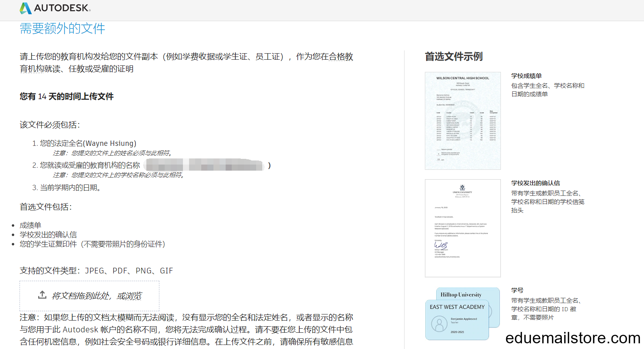Click the warning paragraph beginning '注意：如果您上传的文档'
644x349 pixels.
pyautogui.click(x=186, y=329)
